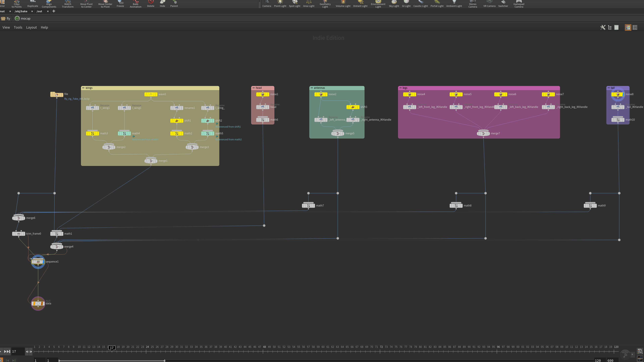The width and height of the screenshot is (644, 362).
Task: Create a Sky Light from shelf
Action: tap(394, 4)
